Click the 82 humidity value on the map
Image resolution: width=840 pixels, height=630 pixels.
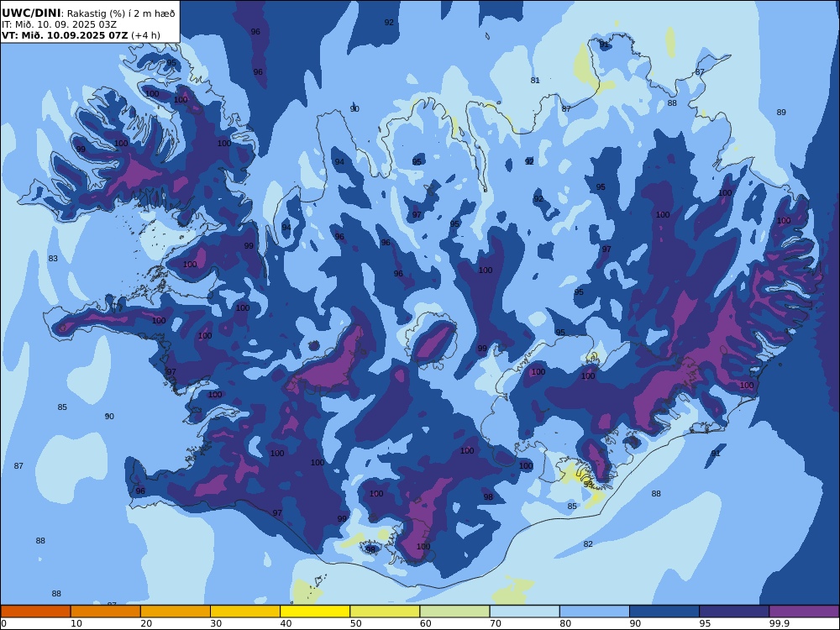click(x=588, y=543)
